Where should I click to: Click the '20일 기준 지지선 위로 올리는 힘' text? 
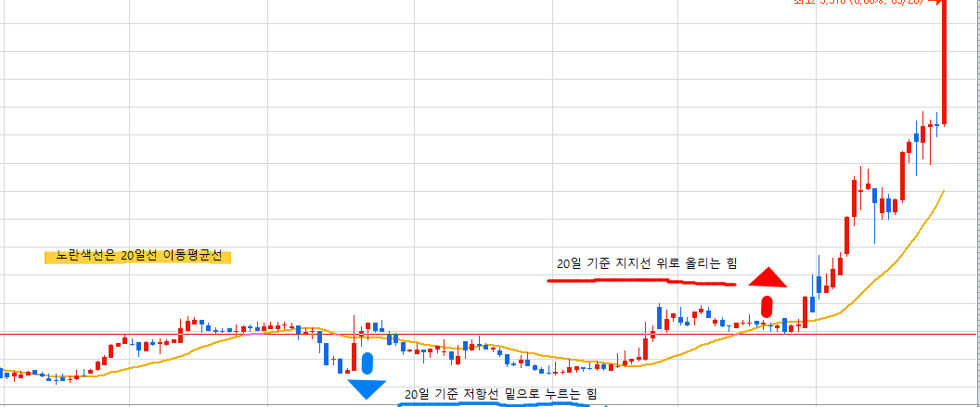tap(647, 264)
